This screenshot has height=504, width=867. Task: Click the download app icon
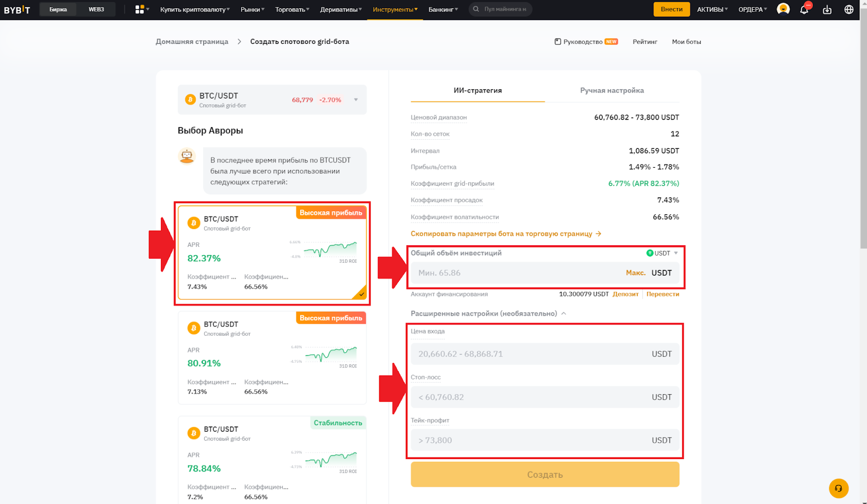(827, 10)
